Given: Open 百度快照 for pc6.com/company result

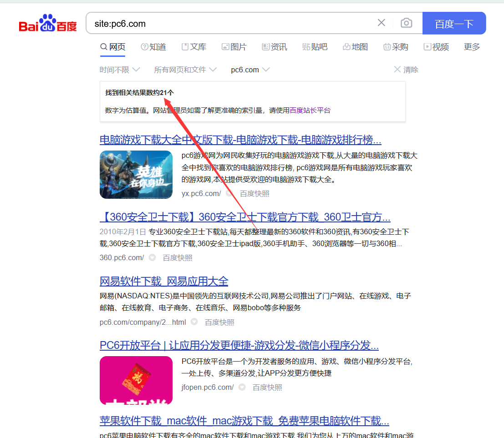Looking at the screenshot, I should [x=219, y=322].
